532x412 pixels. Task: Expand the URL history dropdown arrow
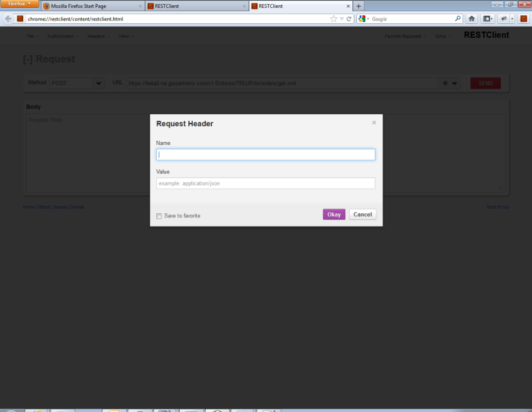pos(341,19)
